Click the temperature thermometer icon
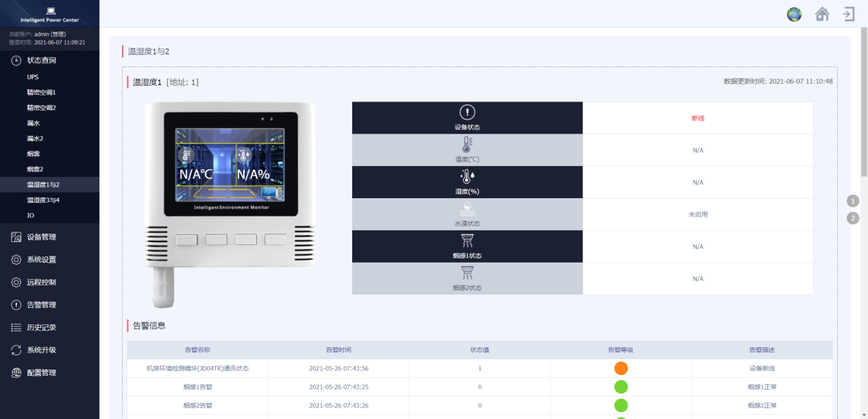This screenshot has width=868, height=419. point(467,145)
